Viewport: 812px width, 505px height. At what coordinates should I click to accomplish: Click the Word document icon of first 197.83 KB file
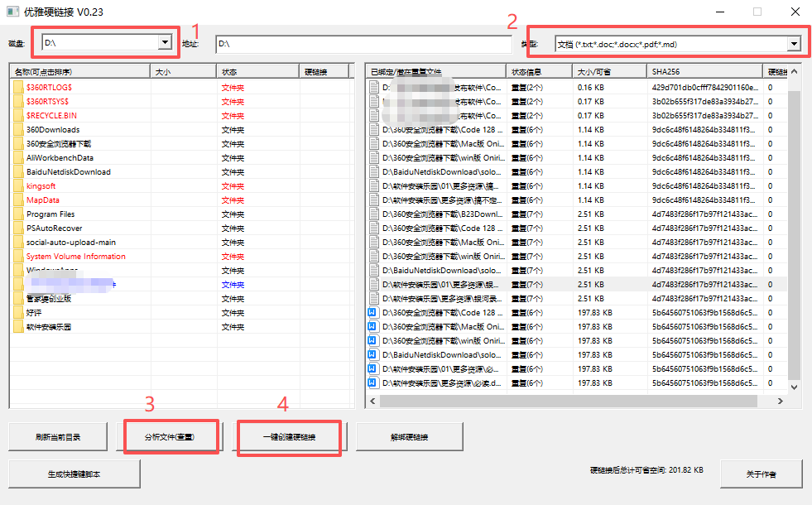point(372,313)
